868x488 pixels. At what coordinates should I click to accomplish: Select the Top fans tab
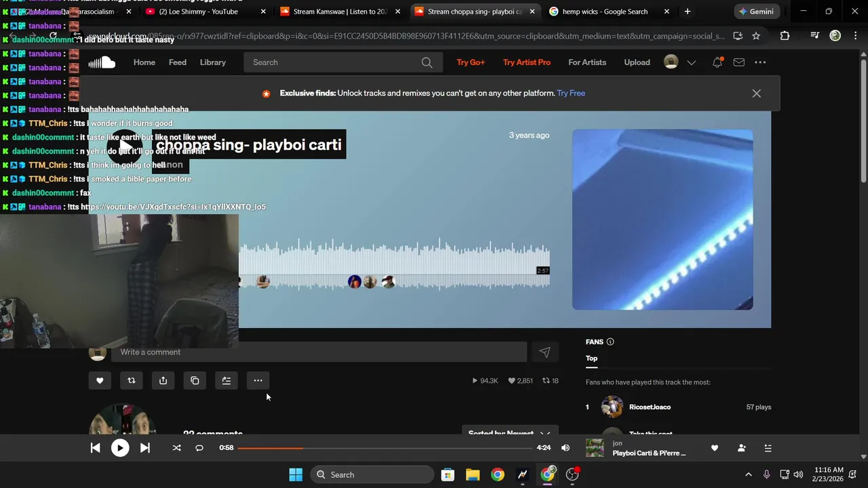pyautogui.click(x=592, y=359)
